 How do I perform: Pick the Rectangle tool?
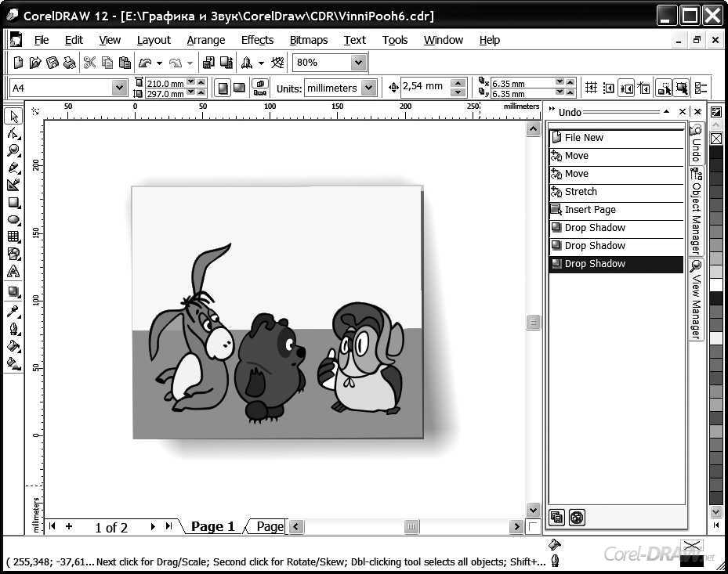point(13,202)
